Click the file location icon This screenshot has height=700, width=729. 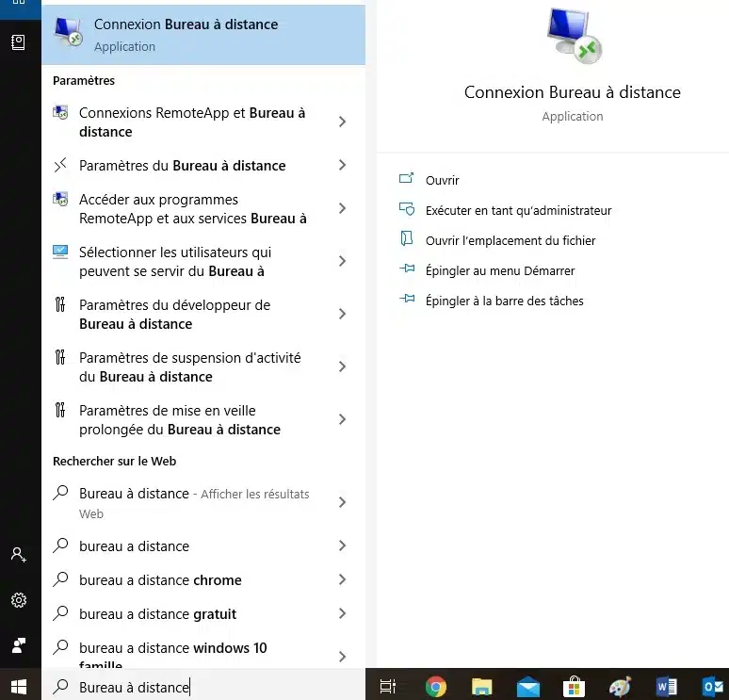(x=407, y=238)
